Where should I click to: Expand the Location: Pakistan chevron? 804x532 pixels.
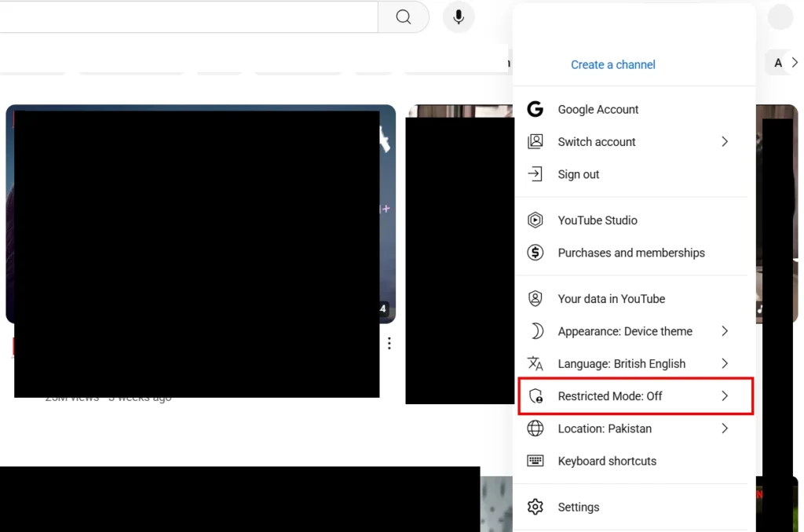tap(725, 428)
